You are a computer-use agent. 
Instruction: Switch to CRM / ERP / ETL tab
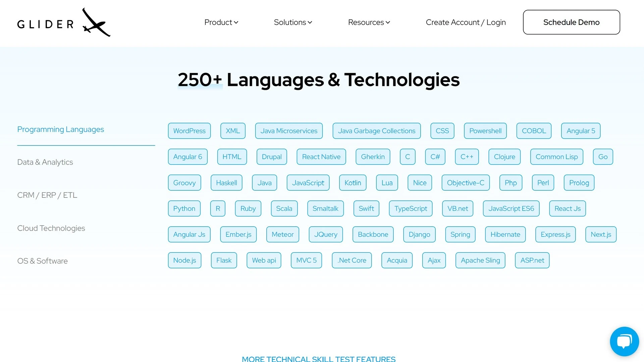click(47, 195)
